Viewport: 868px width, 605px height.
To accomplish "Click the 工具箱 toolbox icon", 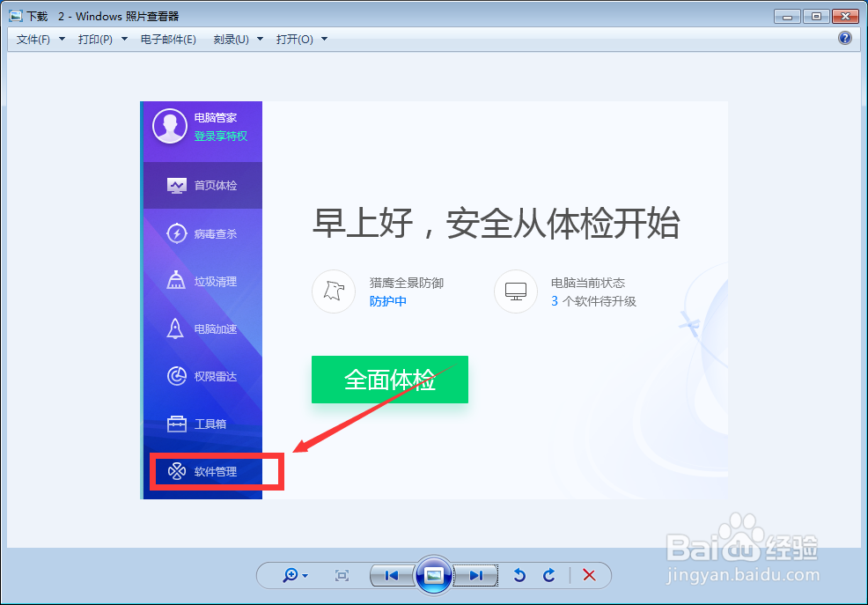I will [177, 424].
